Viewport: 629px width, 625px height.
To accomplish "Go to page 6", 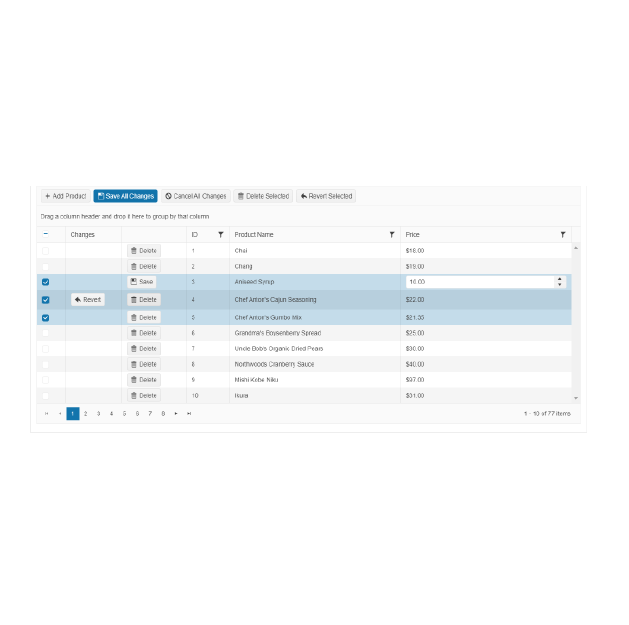I will (x=137, y=414).
